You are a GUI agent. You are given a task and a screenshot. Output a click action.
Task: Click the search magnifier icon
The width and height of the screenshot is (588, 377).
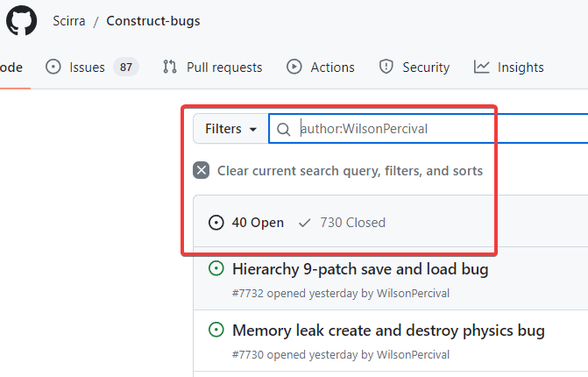tap(284, 130)
